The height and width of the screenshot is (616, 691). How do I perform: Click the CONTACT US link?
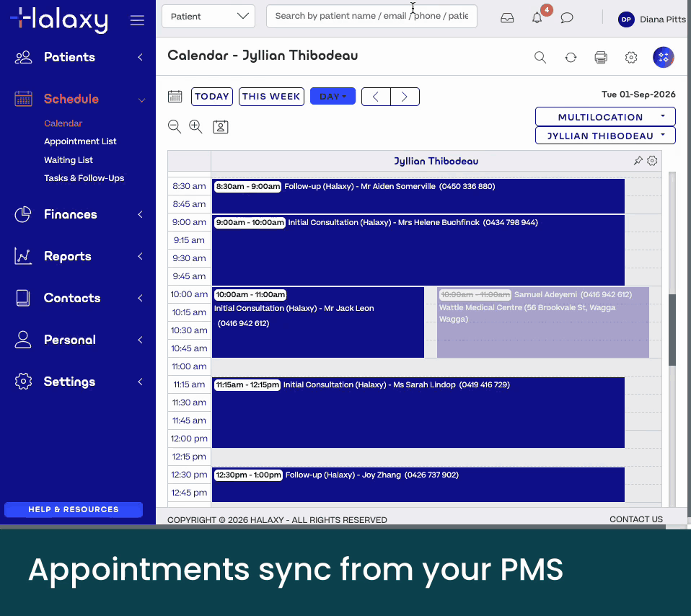click(x=636, y=519)
